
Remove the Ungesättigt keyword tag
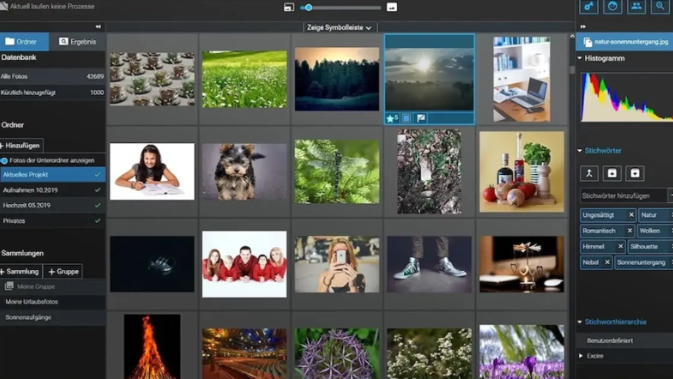coord(631,215)
